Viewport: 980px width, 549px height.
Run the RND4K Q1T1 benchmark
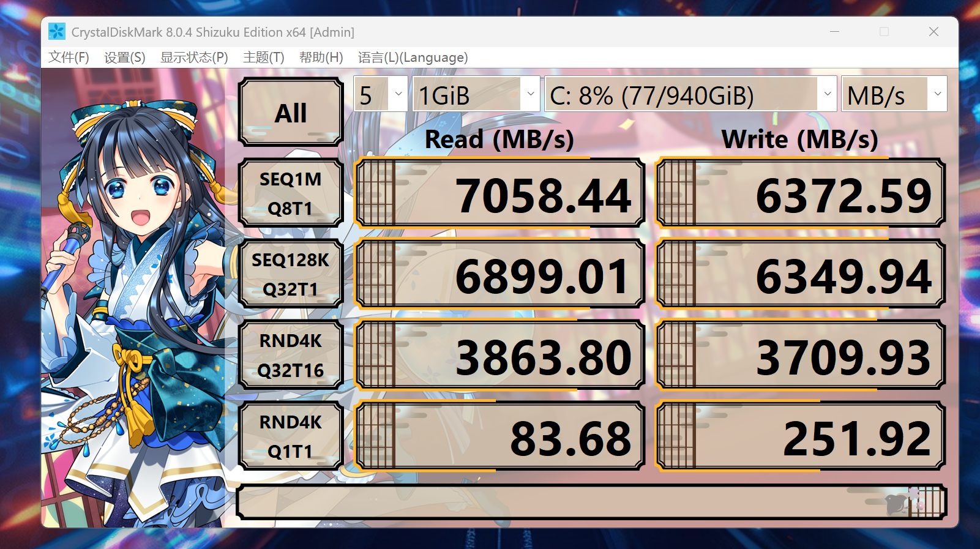(291, 436)
